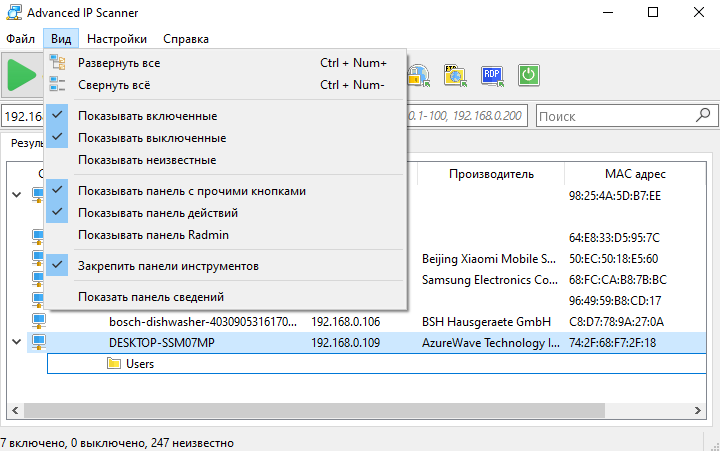Click the search magnifier icon
This screenshot has width=720, height=451.
[703, 115]
